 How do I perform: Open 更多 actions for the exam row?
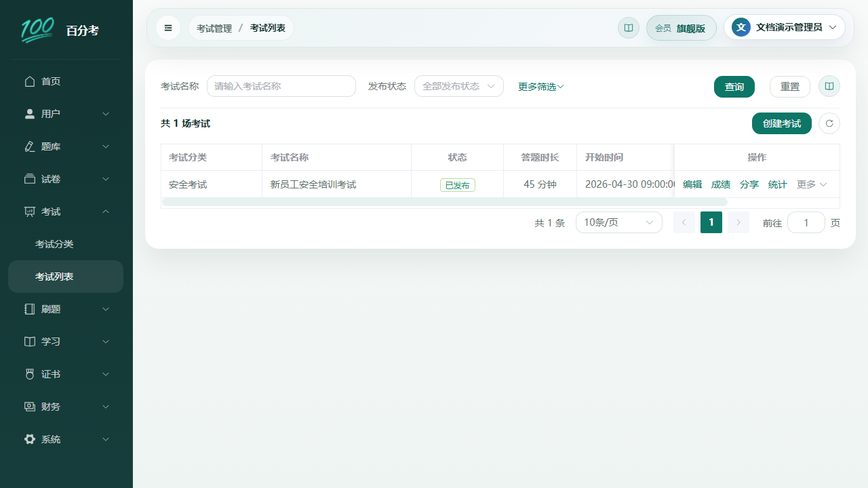pos(812,184)
